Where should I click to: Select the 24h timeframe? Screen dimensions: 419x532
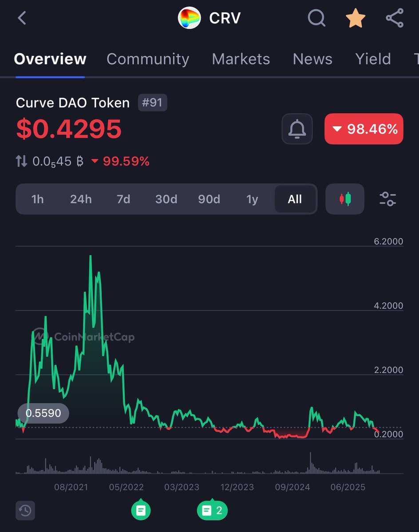81,199
